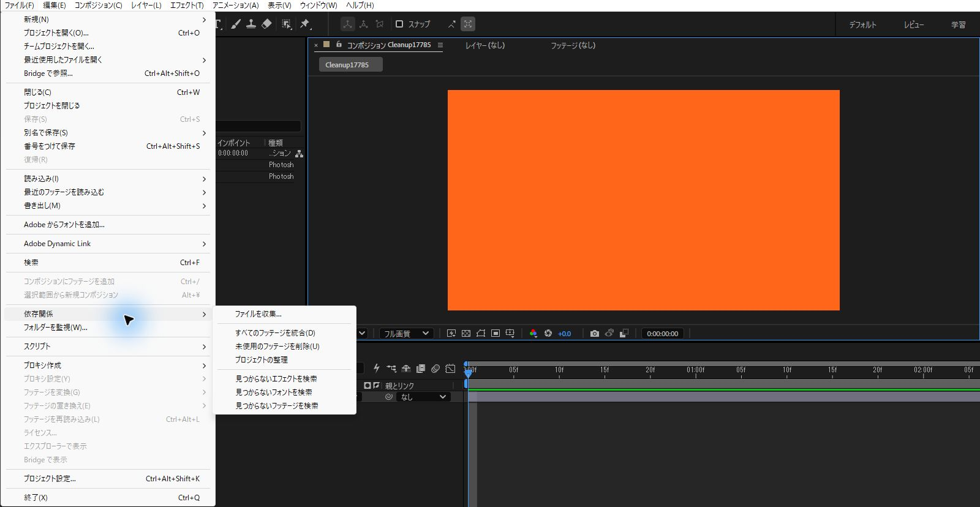Open the RGB channel display icon
Screen dimensions: 980x507
(x=533, y=333)
